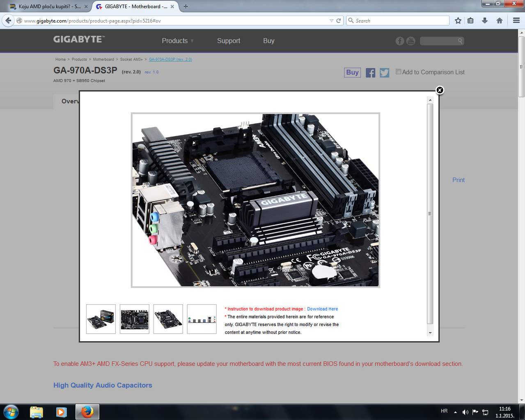Open the Support menu item
525x420 pixels.
pyautogui.click(x=228, y=41)
